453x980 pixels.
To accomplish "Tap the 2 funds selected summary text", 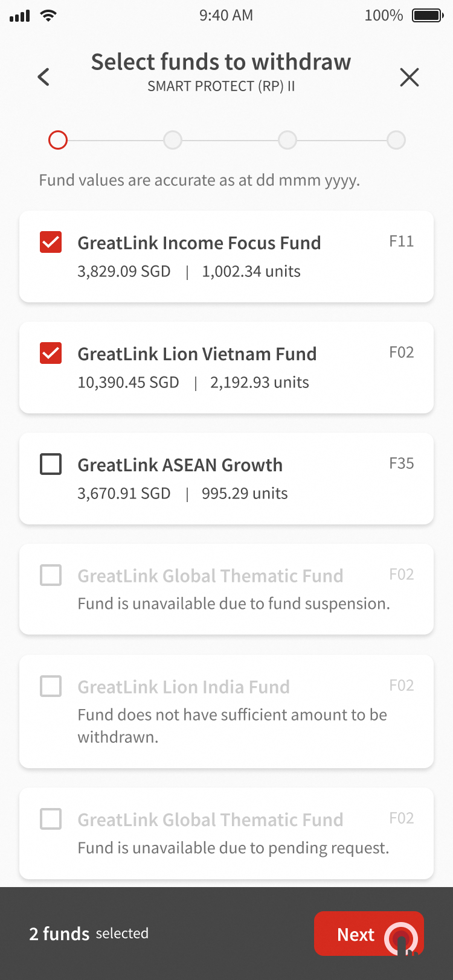I will coord(89,934).
